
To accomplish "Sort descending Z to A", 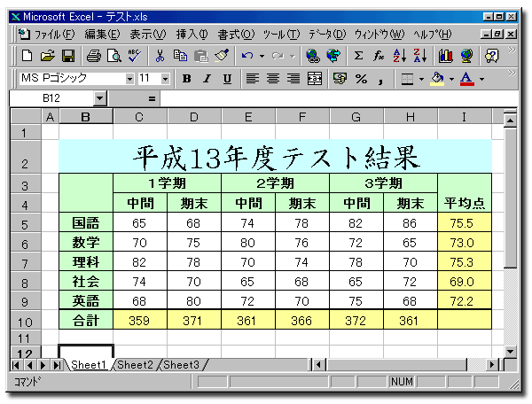I will [420, 56].
